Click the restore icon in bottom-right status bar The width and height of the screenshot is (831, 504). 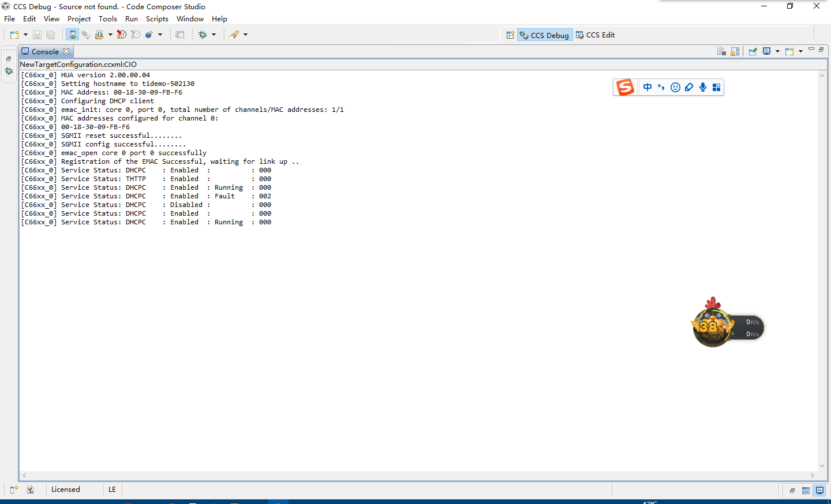[792, 491]
